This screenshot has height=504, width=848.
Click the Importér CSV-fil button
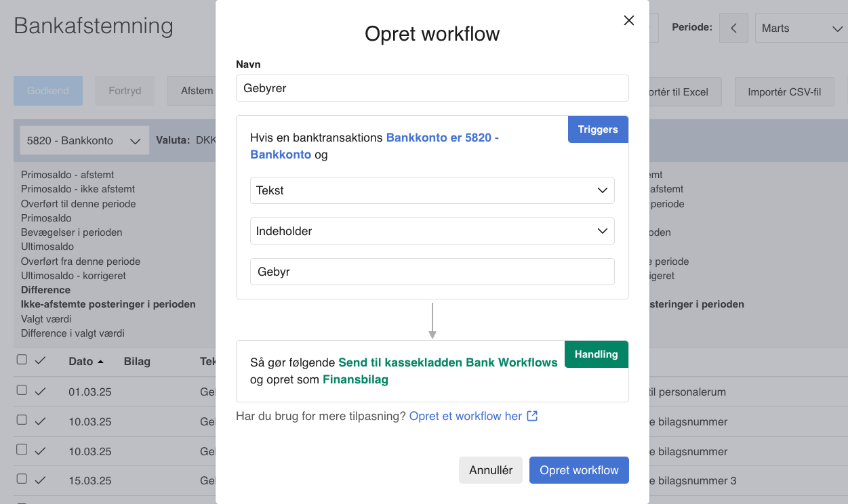[x=784, y=92]
